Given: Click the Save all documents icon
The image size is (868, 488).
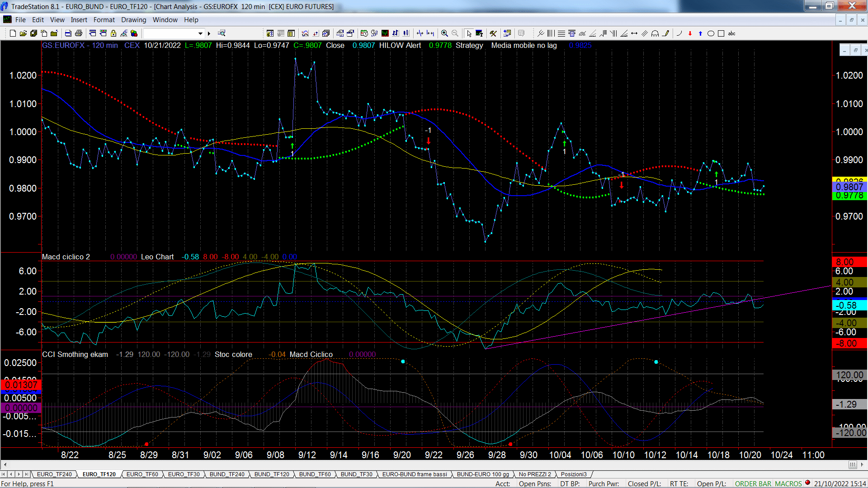Looking at the screenshot, I should [33, 33].
